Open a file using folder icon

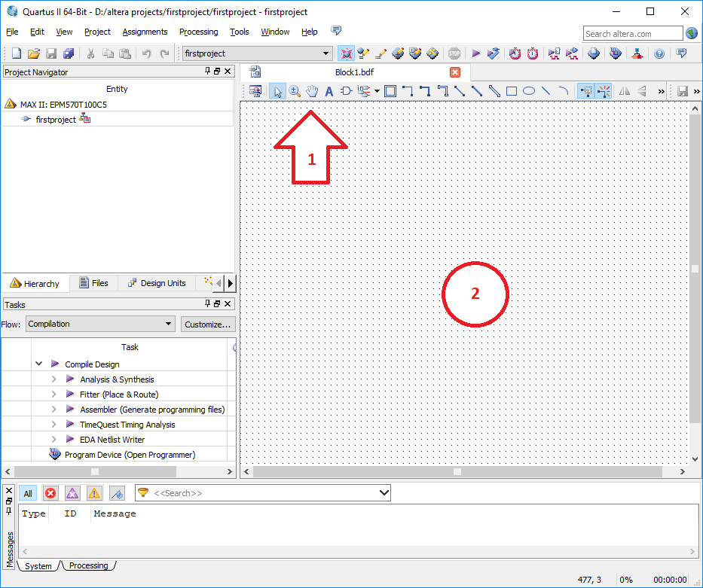(34, 53)
